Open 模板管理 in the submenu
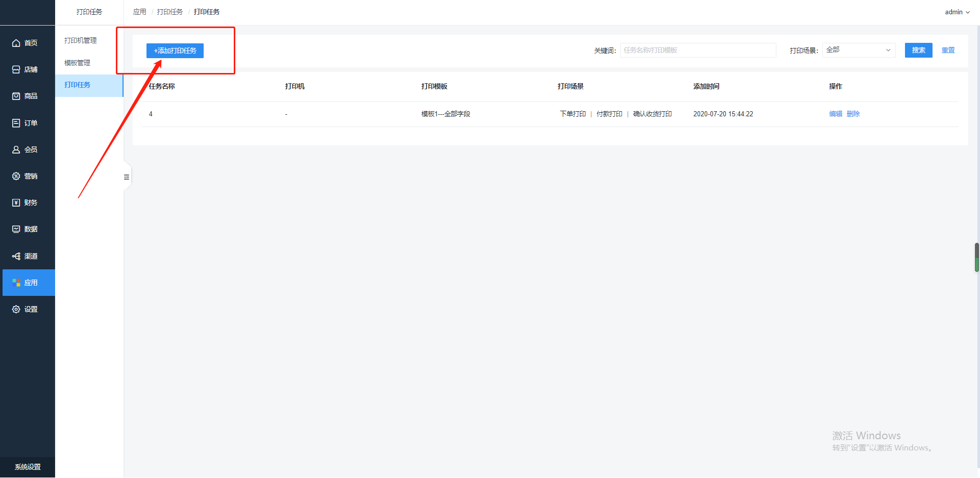 pos(77,63)
